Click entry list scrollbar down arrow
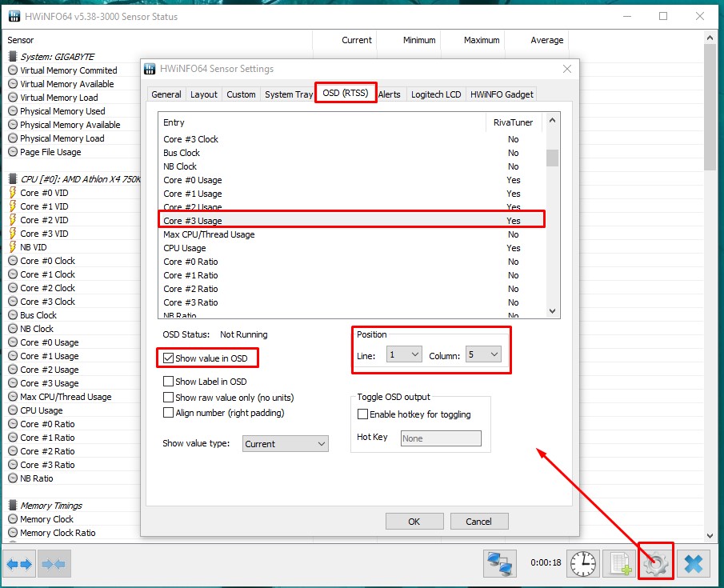Screen dimensions: 724x588 (552, 311)
